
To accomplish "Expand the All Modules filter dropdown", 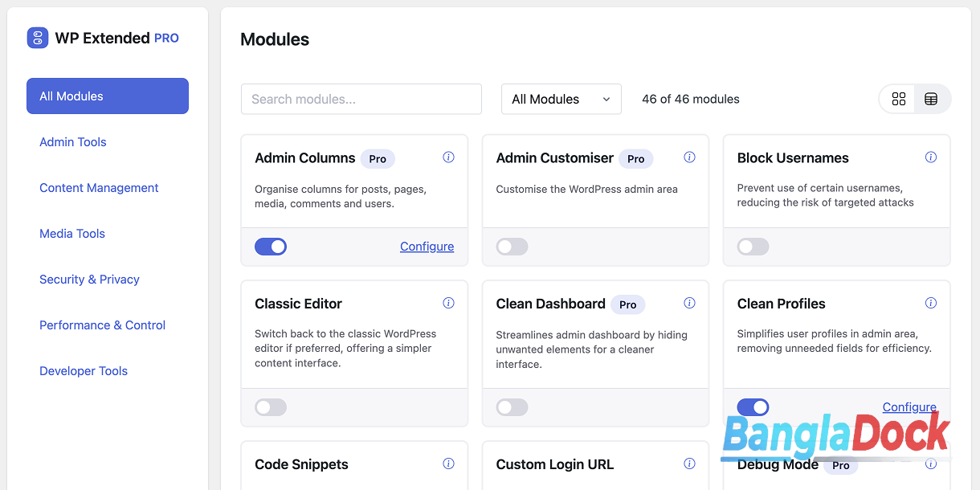I will [561, 99].
